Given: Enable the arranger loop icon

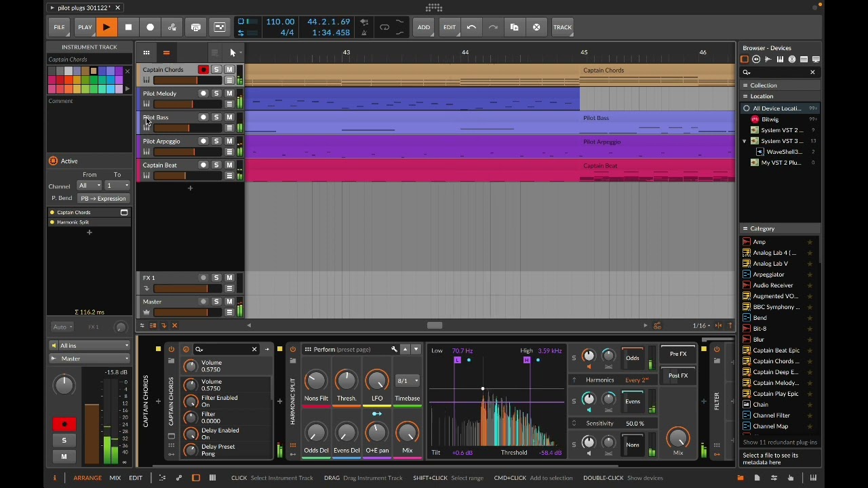Looking at the screenshot, I should pos(384,27).
